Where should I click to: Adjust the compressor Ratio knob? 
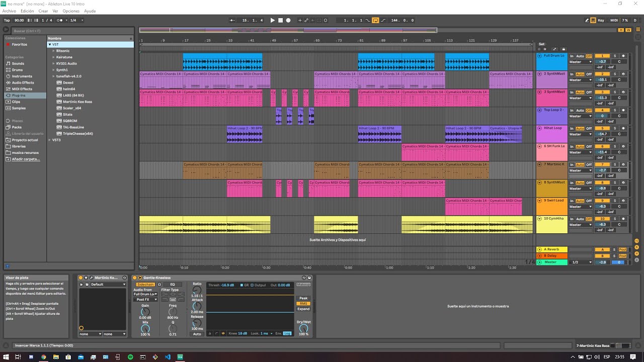tap(197, 290)
